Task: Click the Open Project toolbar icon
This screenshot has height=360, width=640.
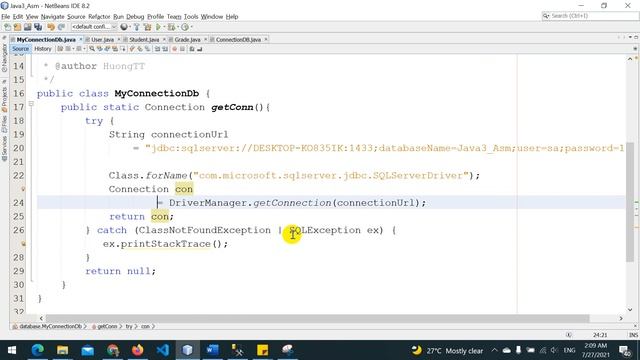Action: point(28,27)
